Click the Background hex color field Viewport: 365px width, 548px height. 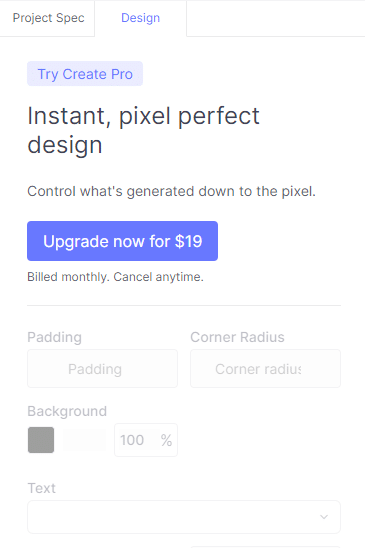tap(85, 440)
